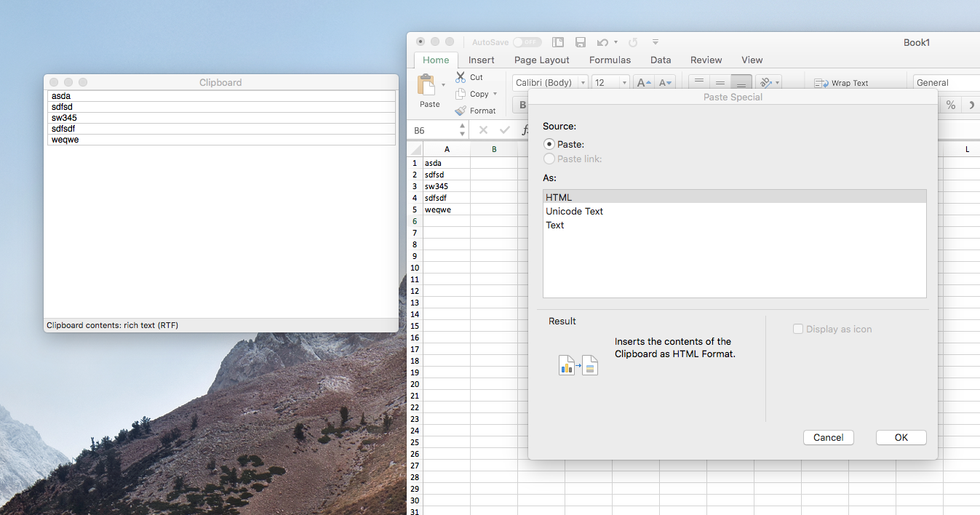Click the Undo arrow icon

pyautogui.click(x=602, y=42)
